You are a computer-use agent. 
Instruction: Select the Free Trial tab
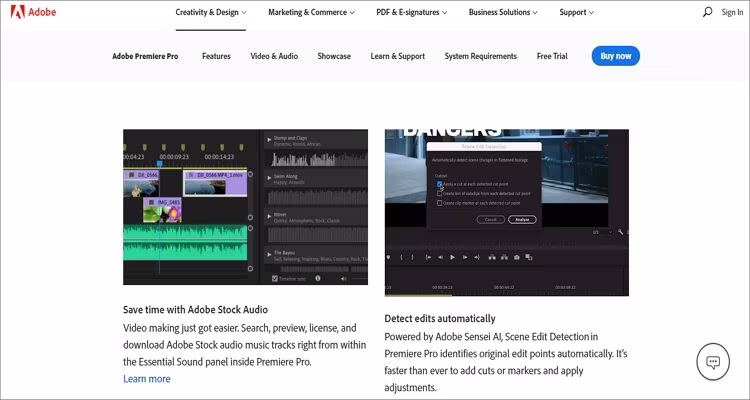552,56
